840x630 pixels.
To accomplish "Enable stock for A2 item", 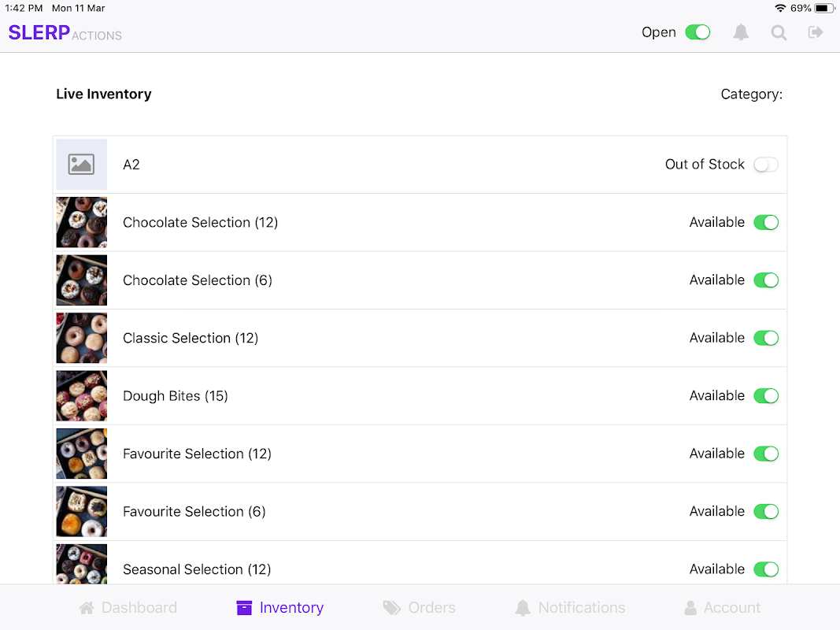I will (x=765, y=165).
